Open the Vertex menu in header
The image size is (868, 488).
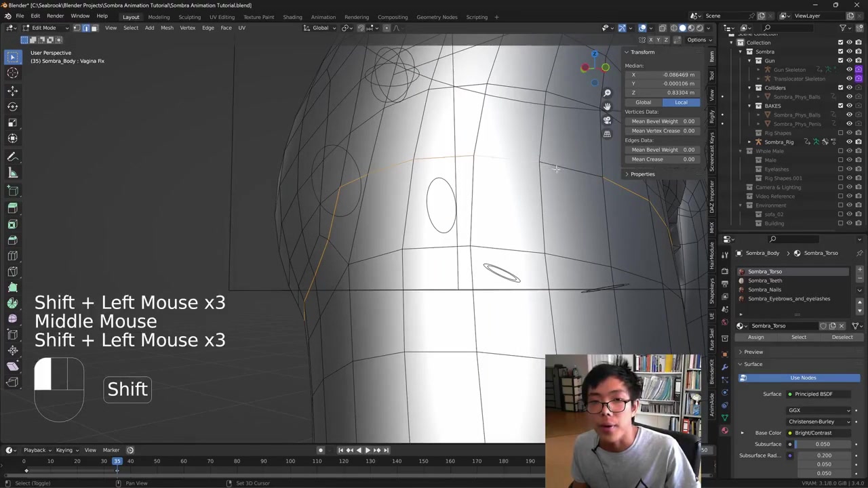(x=187, y=28)
